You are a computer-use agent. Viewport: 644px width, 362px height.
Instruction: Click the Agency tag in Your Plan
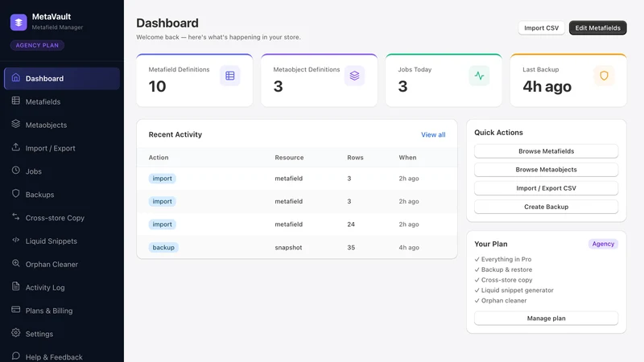(603, 244)
